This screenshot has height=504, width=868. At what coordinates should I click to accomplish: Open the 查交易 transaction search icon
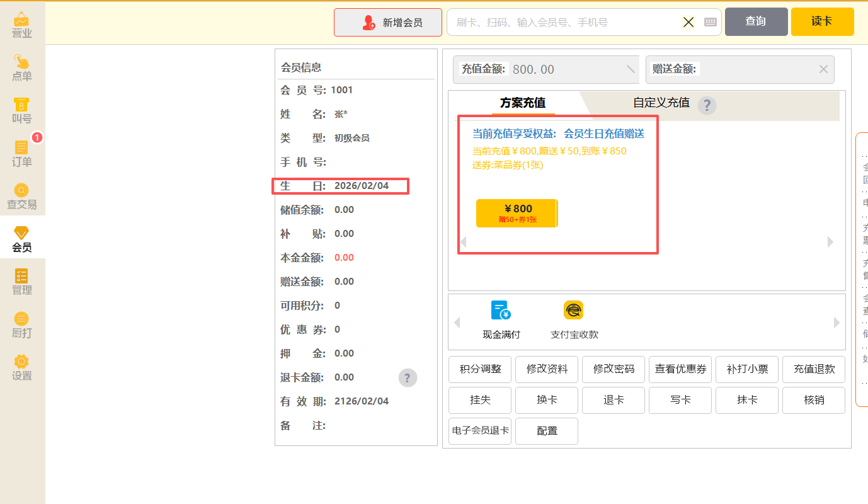click(21, 197)
